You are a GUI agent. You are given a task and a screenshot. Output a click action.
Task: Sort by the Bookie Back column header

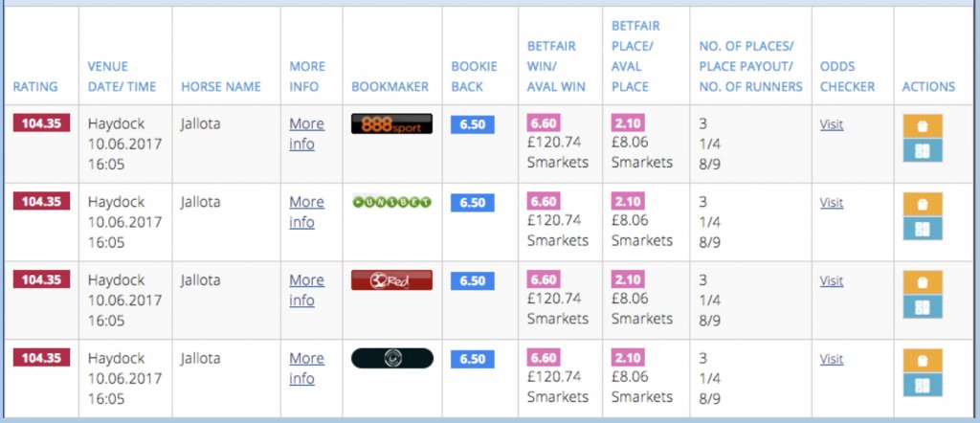[475, 77]
